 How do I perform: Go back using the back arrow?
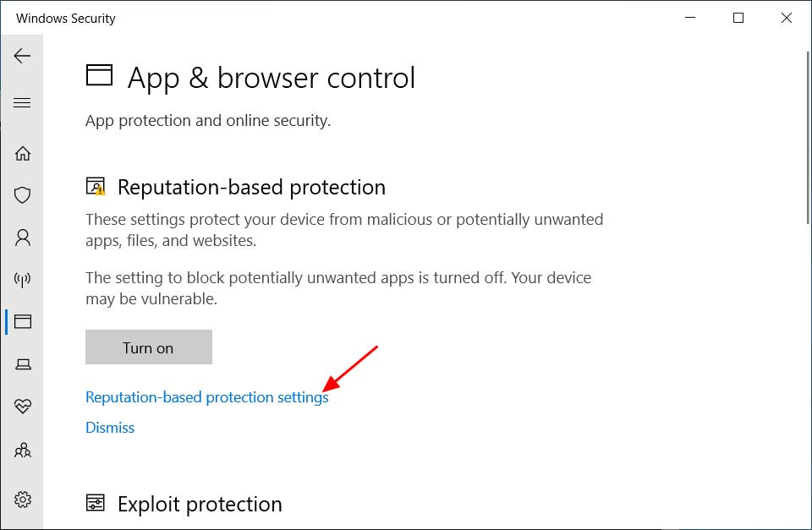point(22,56)
